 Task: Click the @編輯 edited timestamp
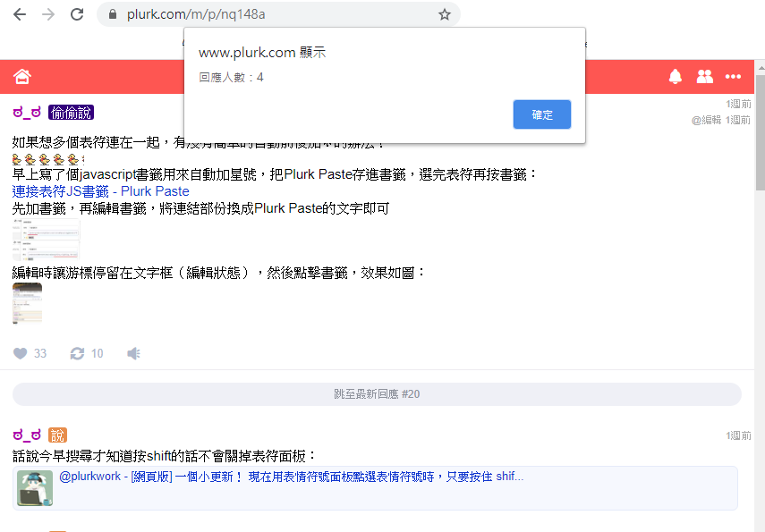click(720, 120)
